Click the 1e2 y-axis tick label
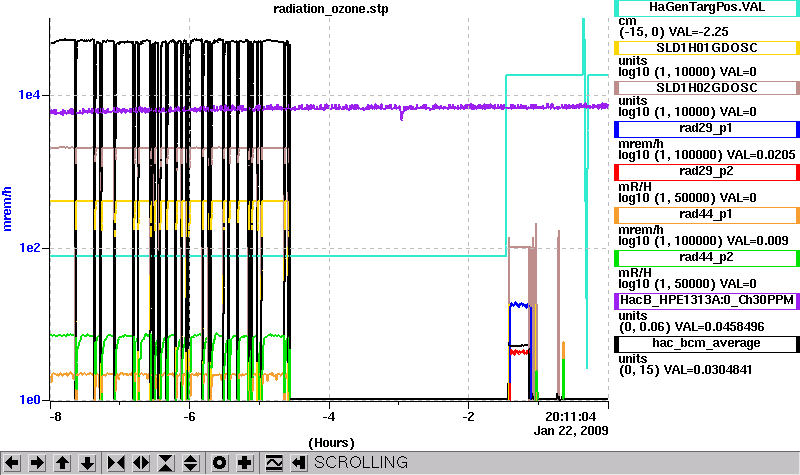Viewport: 800px width, 475px height. 29,247
